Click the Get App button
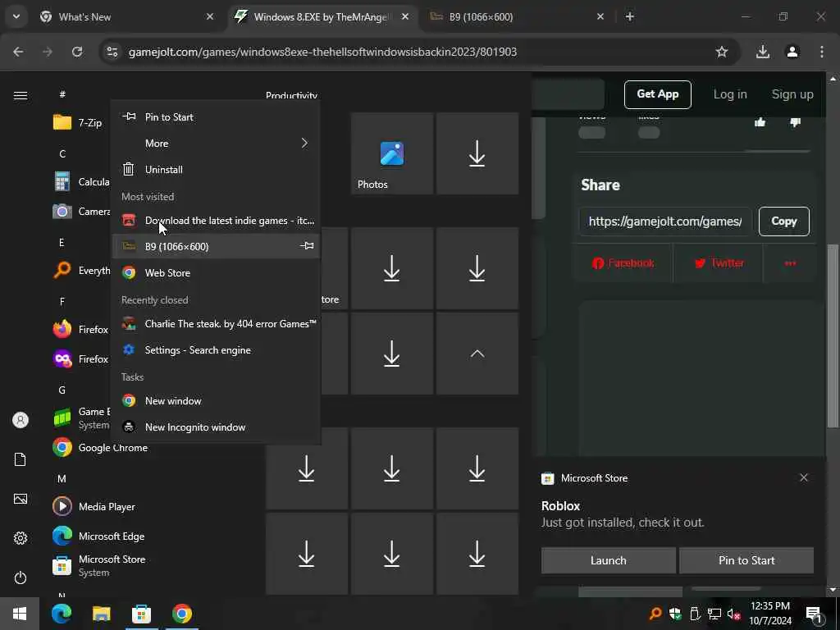840x630 pixels. point(657,94)
